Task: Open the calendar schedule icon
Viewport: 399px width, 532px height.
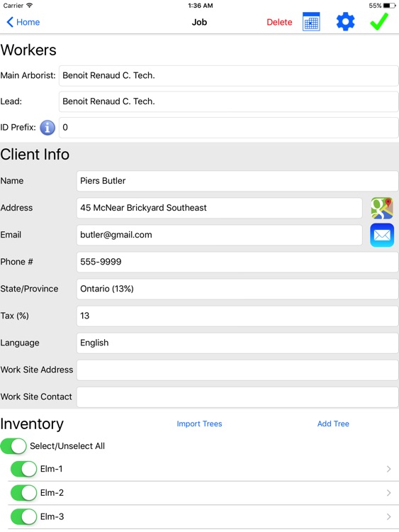Action: tap(311, 22)
